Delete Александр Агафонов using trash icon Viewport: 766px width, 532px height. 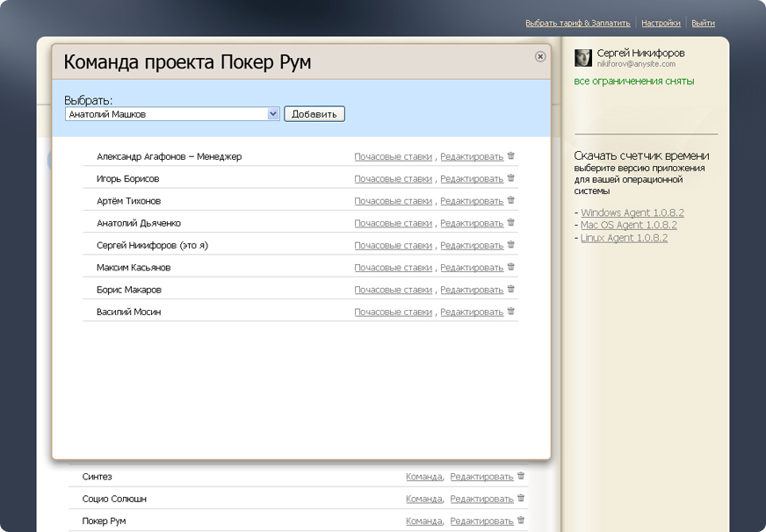[511, 156]
